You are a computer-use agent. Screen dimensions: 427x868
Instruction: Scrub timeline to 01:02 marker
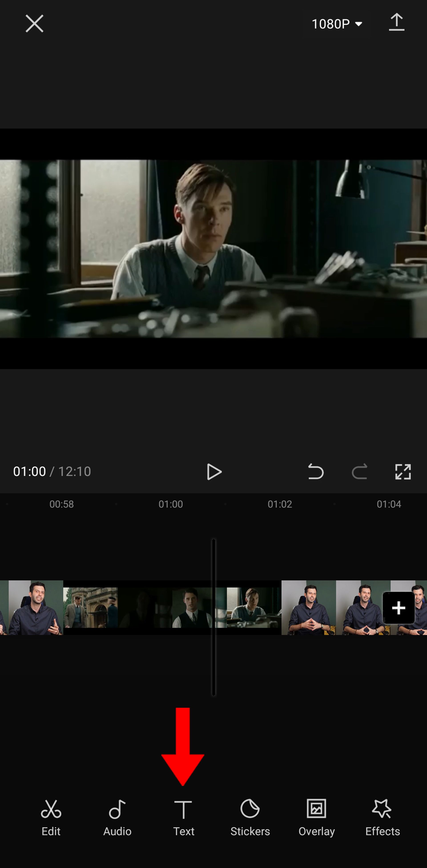(x=280, y=504)
